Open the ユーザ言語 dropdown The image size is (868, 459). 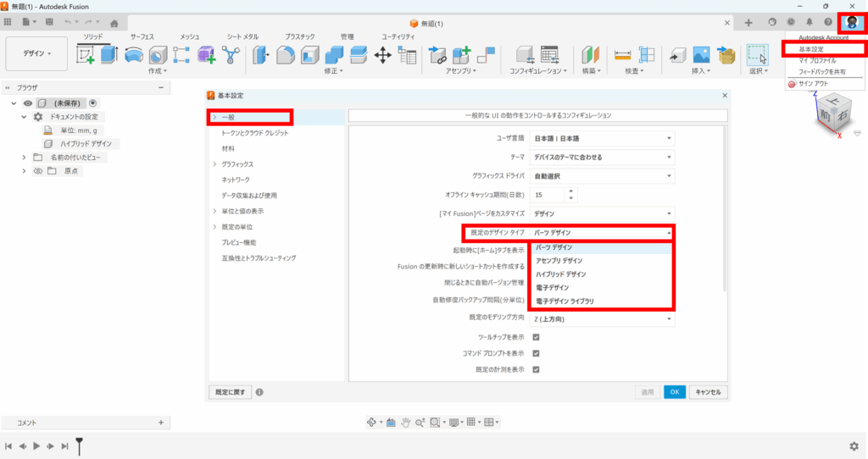602,138
